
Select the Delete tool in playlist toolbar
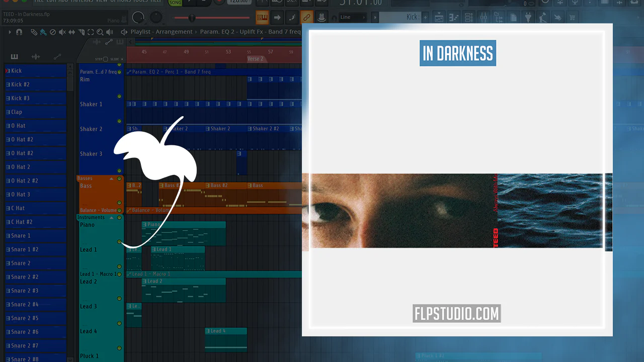pyautogui.click(x=53, y=32)
